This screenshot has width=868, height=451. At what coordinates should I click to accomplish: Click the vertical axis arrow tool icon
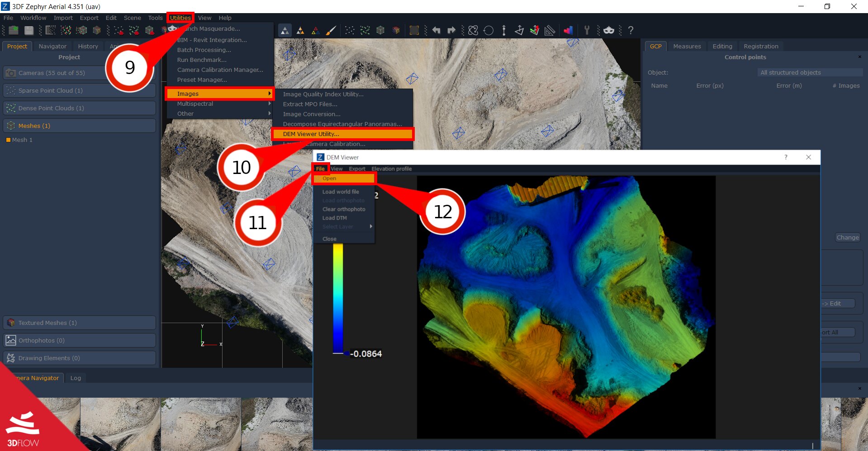click(504, 30)
